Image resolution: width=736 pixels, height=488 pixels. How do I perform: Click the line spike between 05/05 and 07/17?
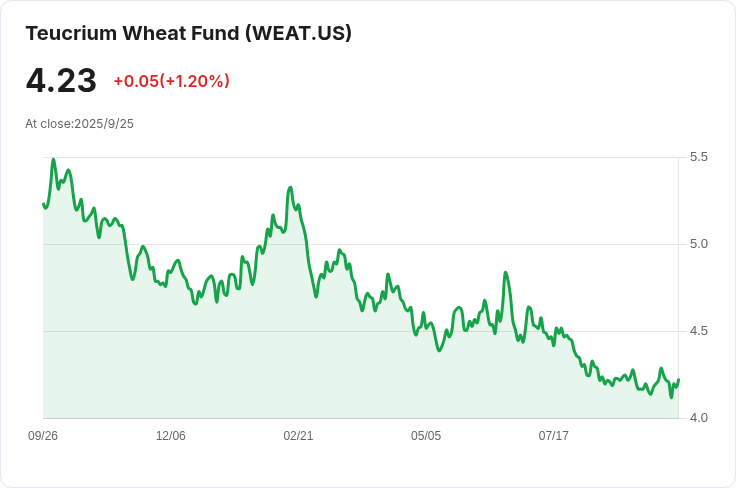click(506, 273)
